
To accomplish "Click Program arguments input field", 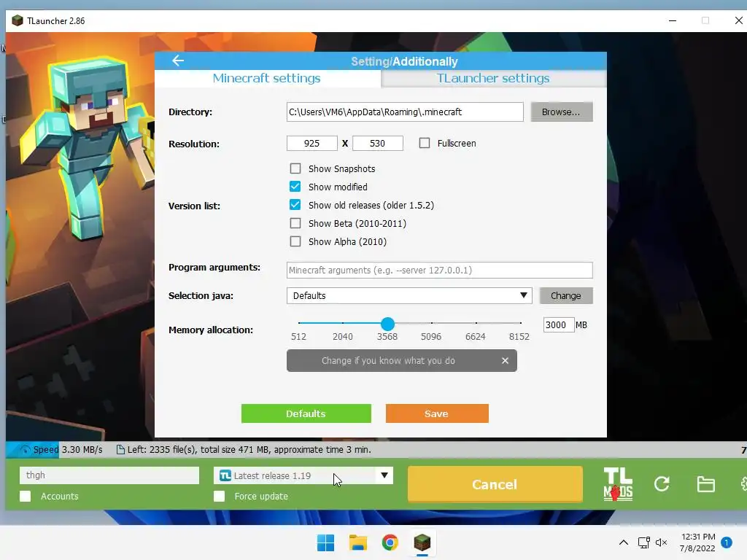I will click(x=440, y=270).
